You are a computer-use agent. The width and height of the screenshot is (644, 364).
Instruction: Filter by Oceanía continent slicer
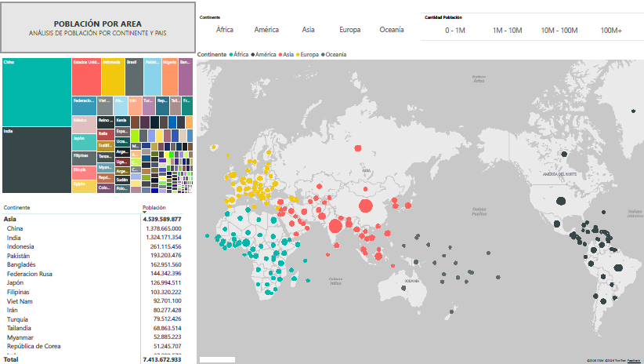pos(392,30)
